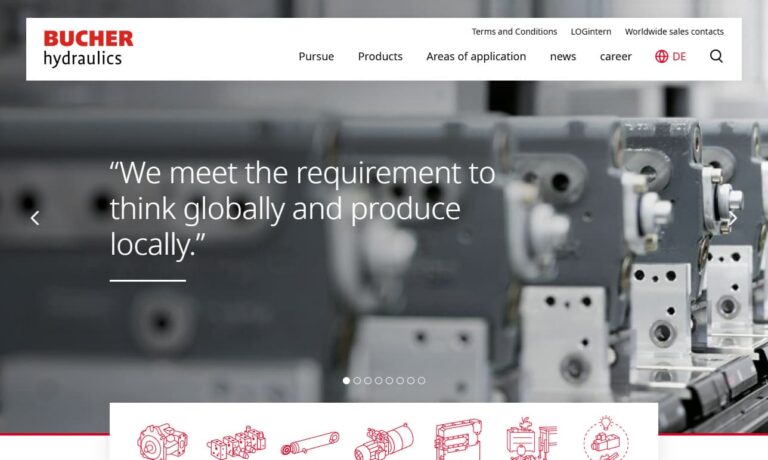The height and width of the screenshot is (460, 768).
Task: Advance to the next slide arrow
Action: [x=733, y=218]
